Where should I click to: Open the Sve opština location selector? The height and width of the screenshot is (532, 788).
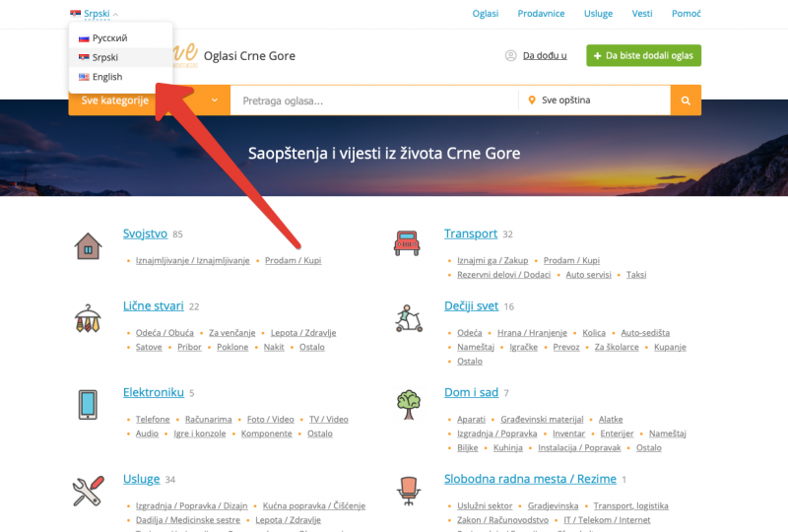point(594,100)
